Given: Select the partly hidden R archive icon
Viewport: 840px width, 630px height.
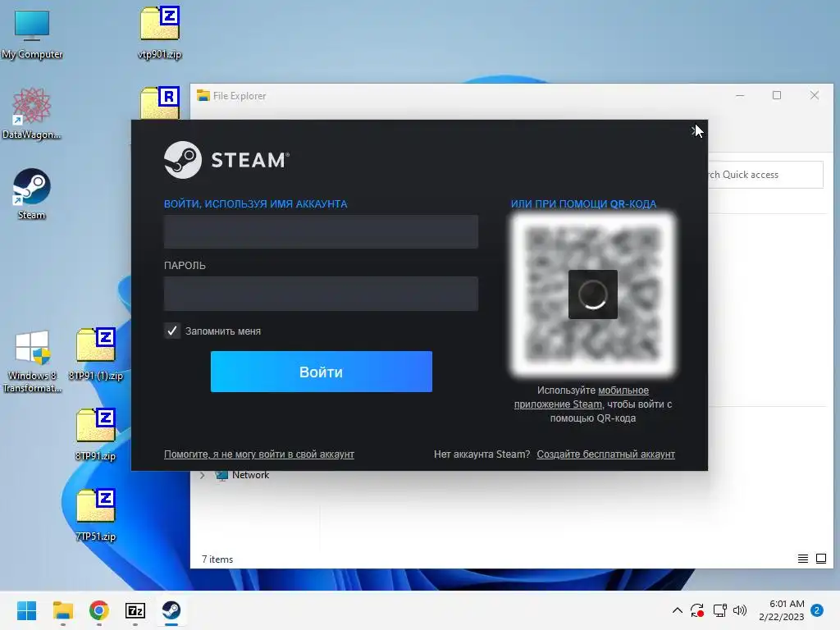Looking at the screenshot, I should [160, 103].
